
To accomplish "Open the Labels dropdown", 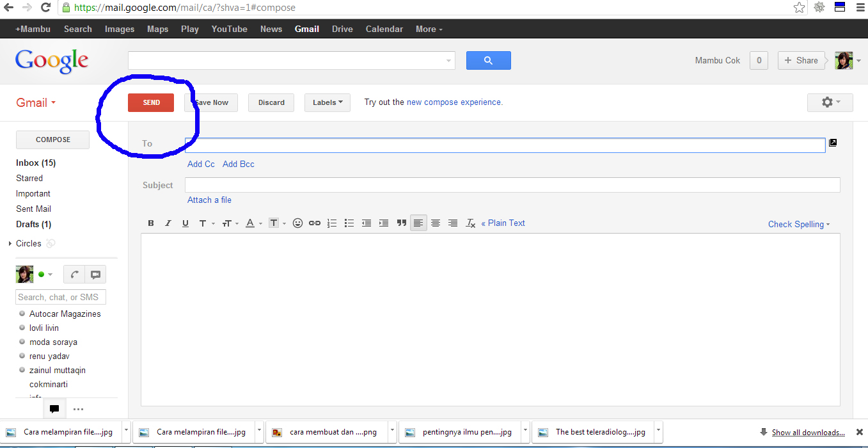I will (327, 102).
